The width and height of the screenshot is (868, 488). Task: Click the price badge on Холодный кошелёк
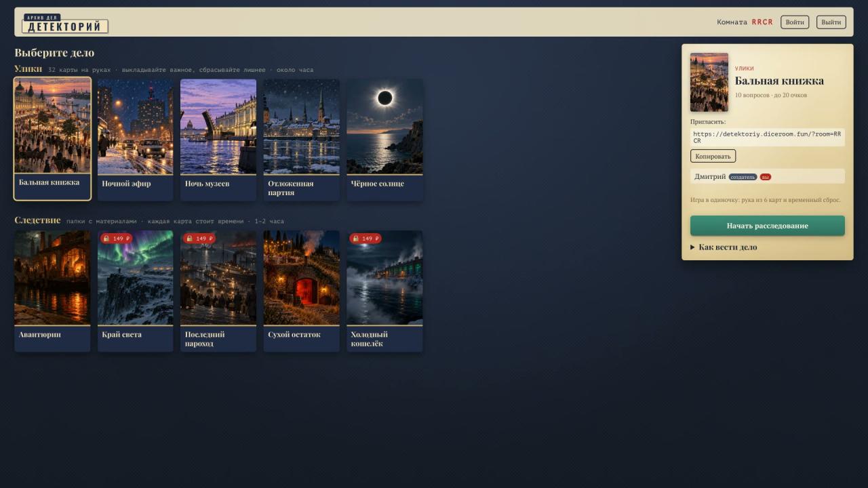click(x=366, y=239)
